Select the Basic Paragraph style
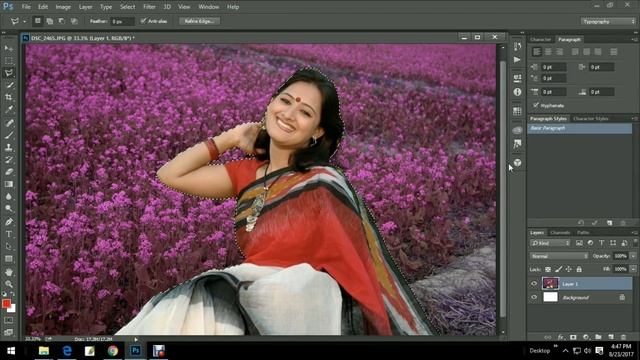This screenshot has height=360, width=640. (x=580, y=129)
